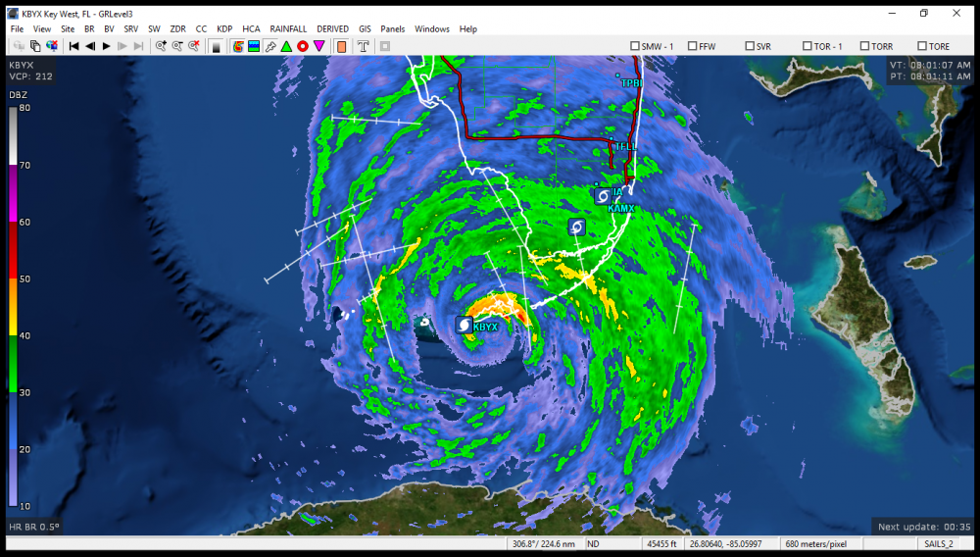Click the copy image toolbar icon
This screenshot has width=980, height=557.
pos(34,46)
